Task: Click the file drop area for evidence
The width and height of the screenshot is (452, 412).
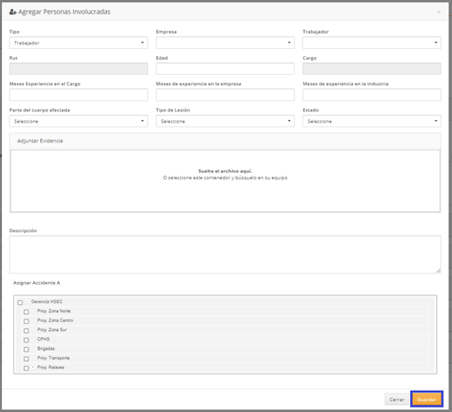Action: pos(225,181)
